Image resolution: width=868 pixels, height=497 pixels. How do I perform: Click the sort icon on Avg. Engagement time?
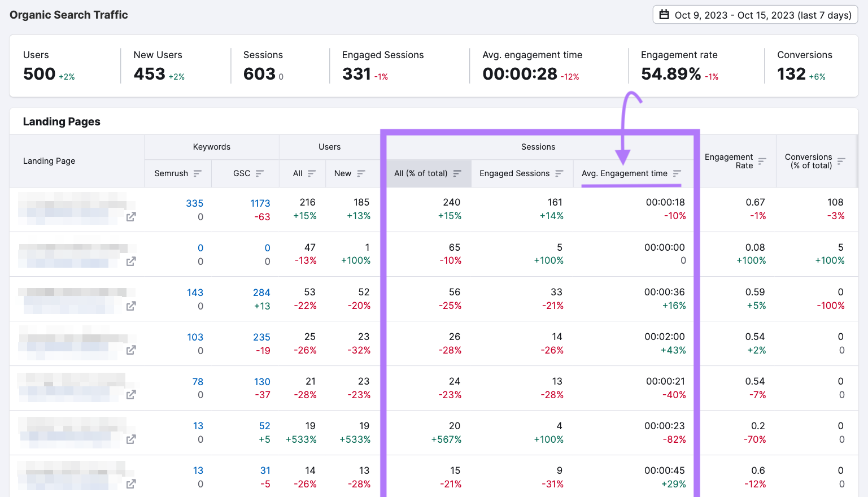click(678, 173)
